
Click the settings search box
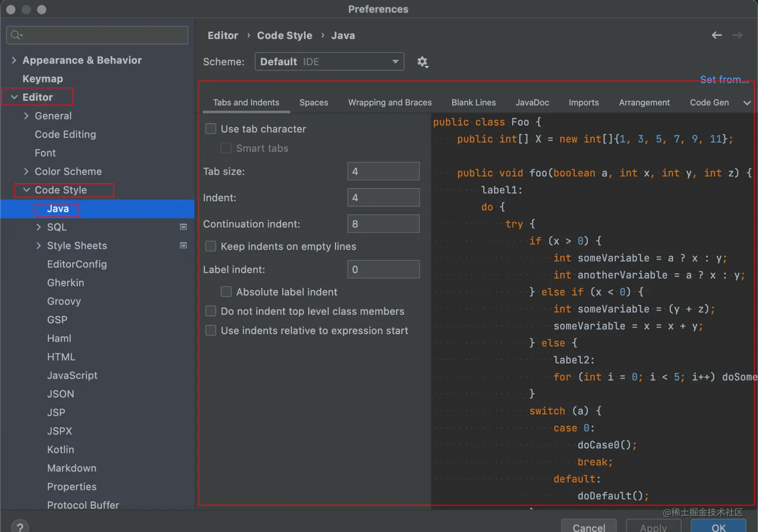coord(97,35)
